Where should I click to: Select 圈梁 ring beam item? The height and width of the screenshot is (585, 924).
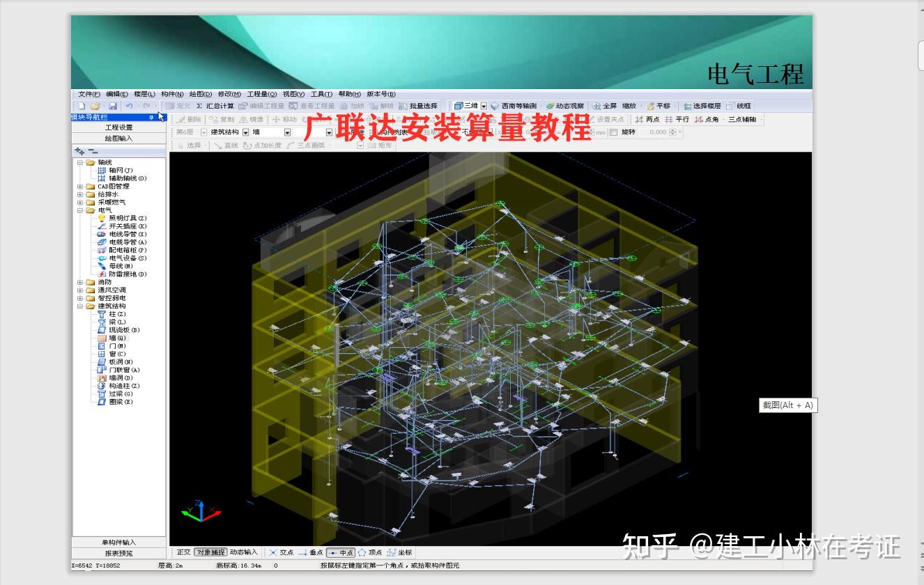pos(115,403)
